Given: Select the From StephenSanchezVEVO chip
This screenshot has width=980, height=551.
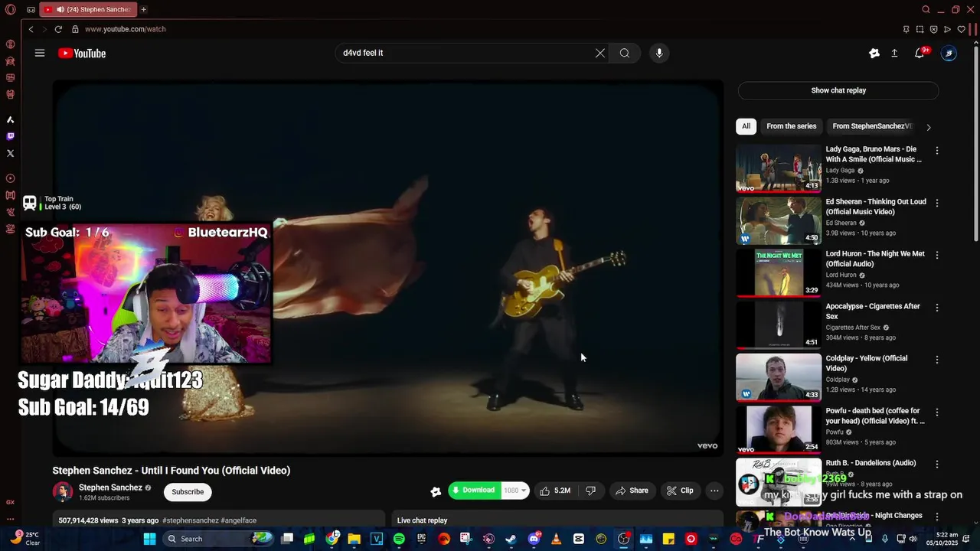Looking at the screenshot, I should pos(872,126).
